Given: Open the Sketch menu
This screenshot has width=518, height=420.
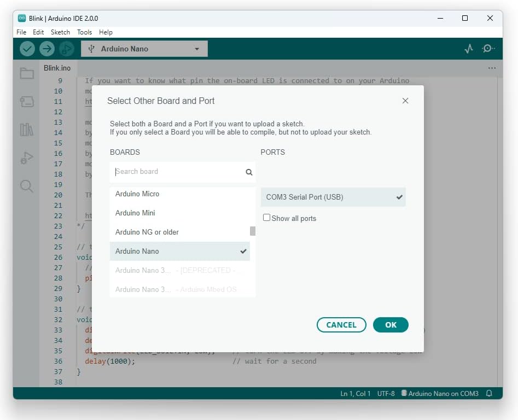Looking at the screenshot, I should [61, 32].
